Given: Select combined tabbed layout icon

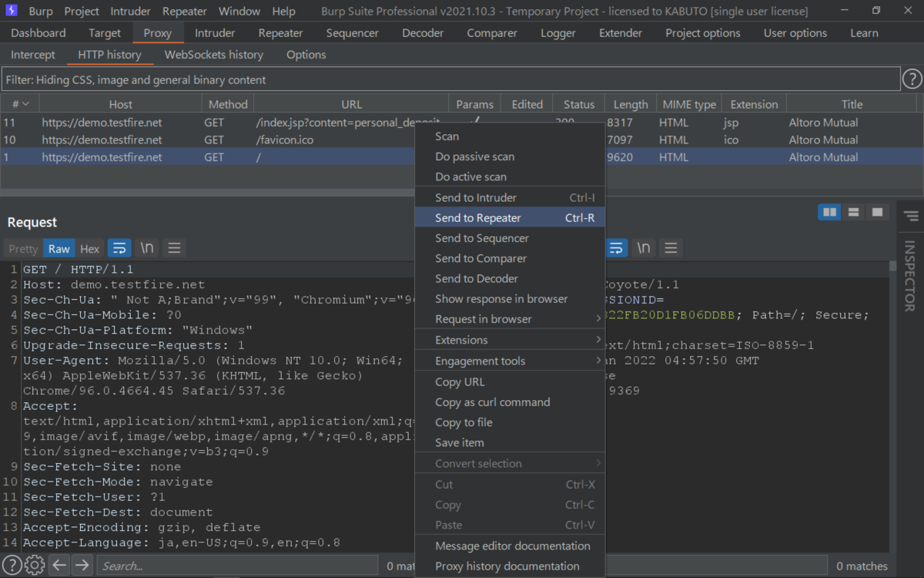Looking at the screenshot, I should (x=876, y=212).
